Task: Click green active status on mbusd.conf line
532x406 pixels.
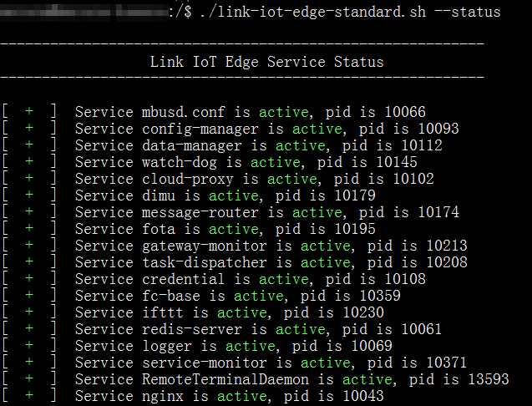Action: 284,112
